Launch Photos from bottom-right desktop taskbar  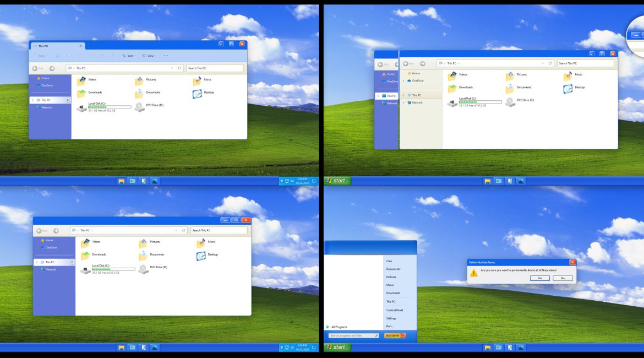[x=521, y=348]
